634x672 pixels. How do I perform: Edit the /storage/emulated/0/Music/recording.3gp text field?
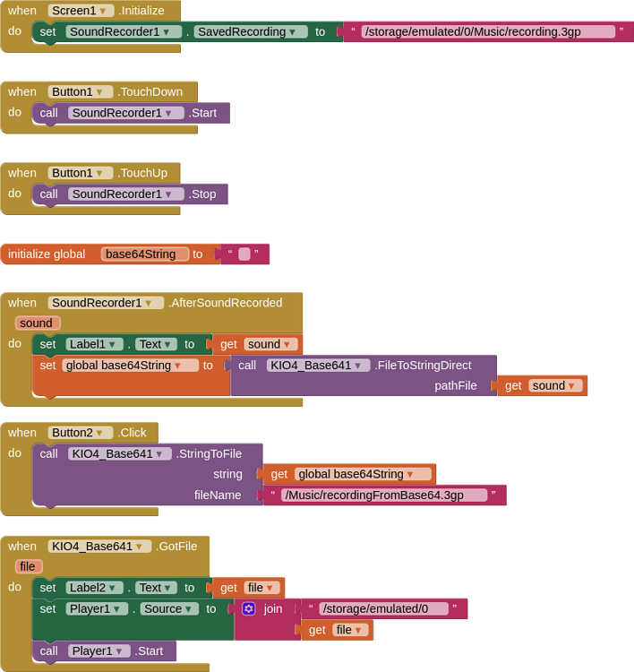click(x=488, y=31)
